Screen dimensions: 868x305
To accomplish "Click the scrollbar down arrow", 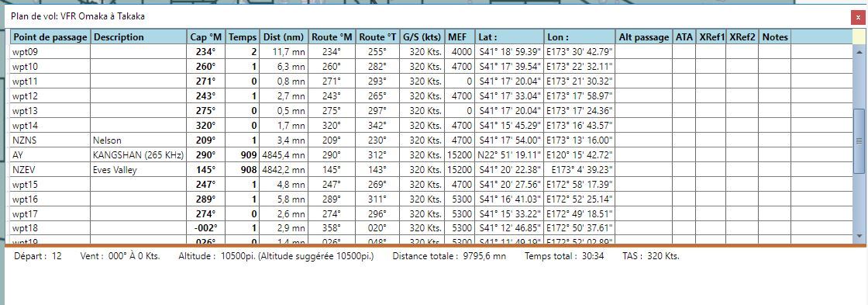I will (x=859, y=236).
